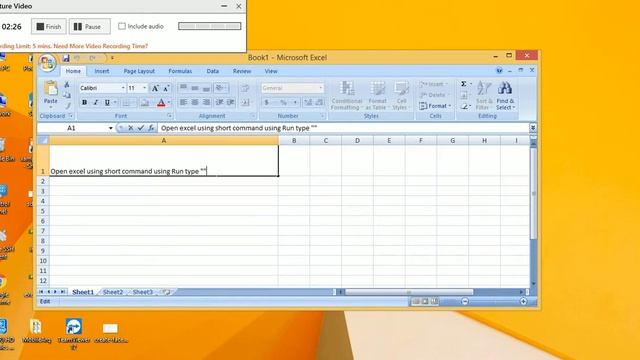
Task: Open the View ribbon tab
Action: 271,71
